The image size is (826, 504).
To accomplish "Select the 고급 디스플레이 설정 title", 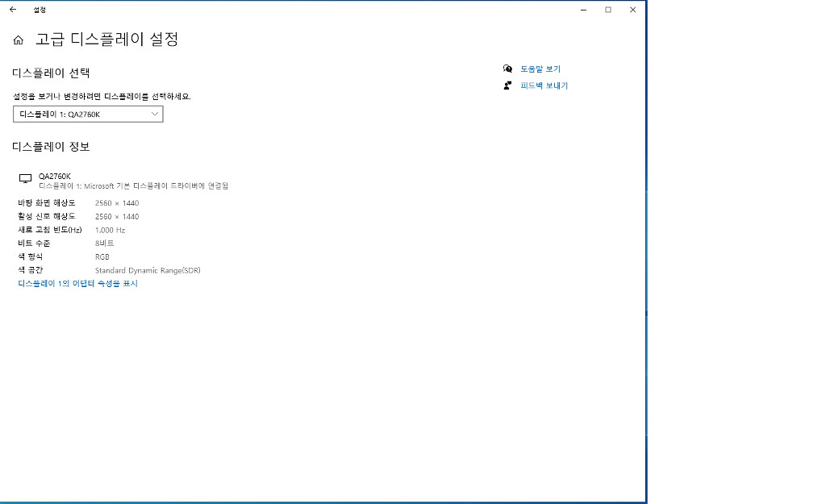I will coord(107,39).
